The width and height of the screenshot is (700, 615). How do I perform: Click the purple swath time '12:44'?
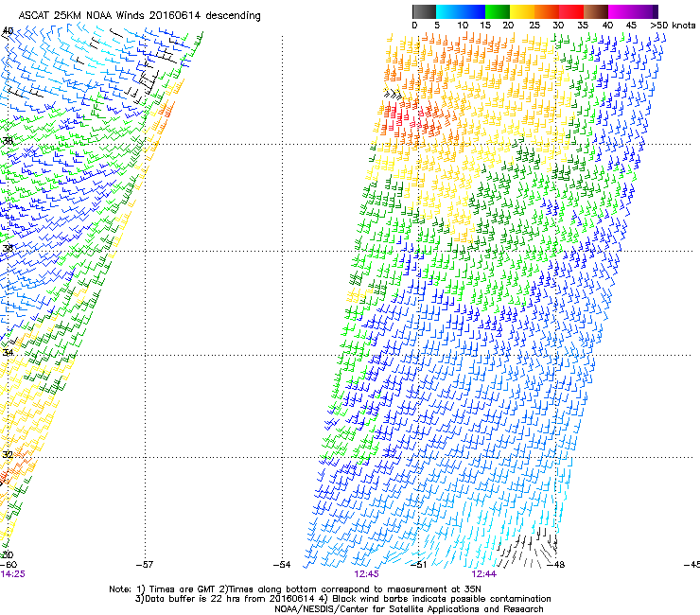[x=484, y=574]
